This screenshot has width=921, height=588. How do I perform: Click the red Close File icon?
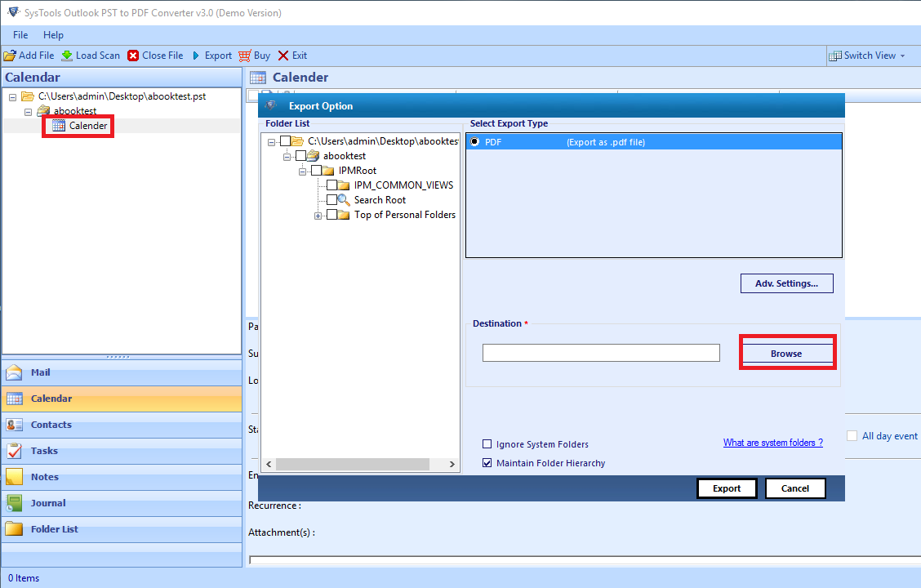(133, 56)
